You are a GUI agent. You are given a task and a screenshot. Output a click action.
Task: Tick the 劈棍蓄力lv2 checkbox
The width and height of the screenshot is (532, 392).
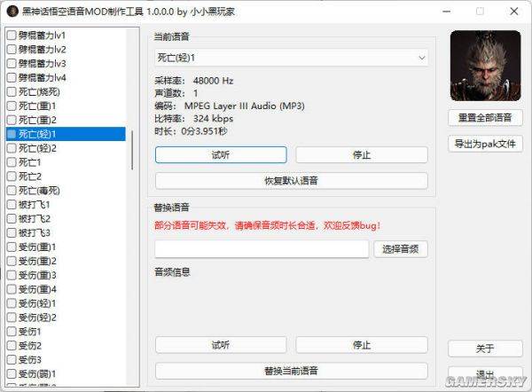(x=12, y=50)
